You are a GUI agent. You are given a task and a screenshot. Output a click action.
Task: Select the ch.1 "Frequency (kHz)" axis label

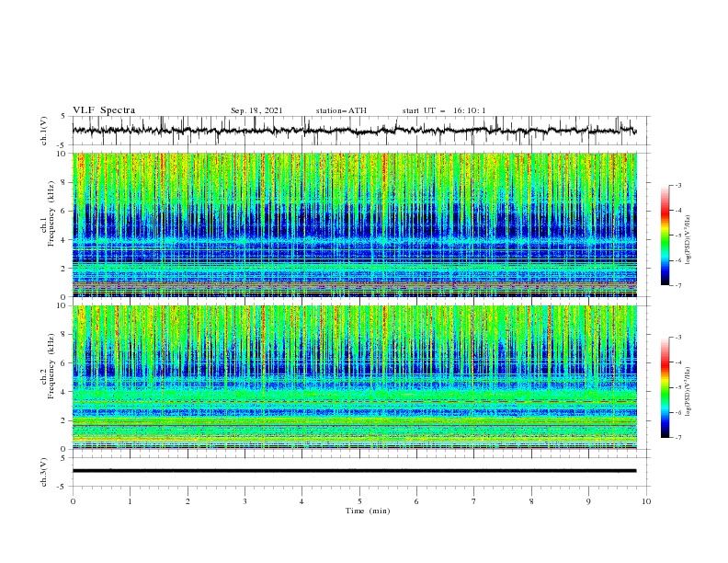pos(51,214)
